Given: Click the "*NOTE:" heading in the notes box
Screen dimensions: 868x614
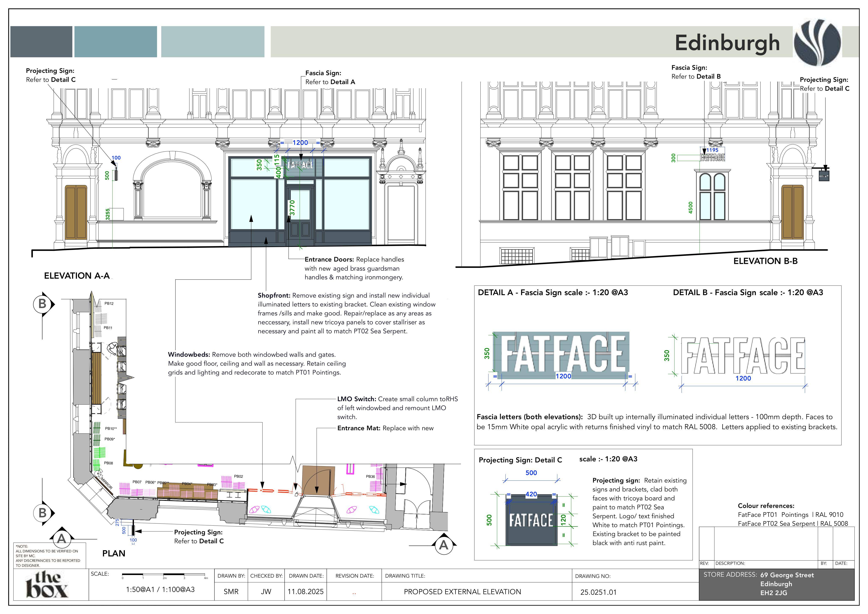Looking at the screenshot, I should pos(22,546).
